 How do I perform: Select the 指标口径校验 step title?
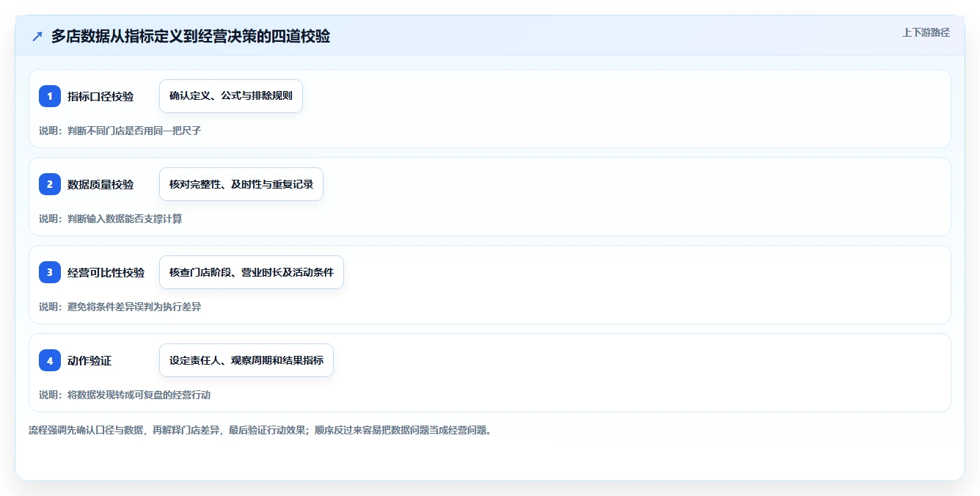100,96
